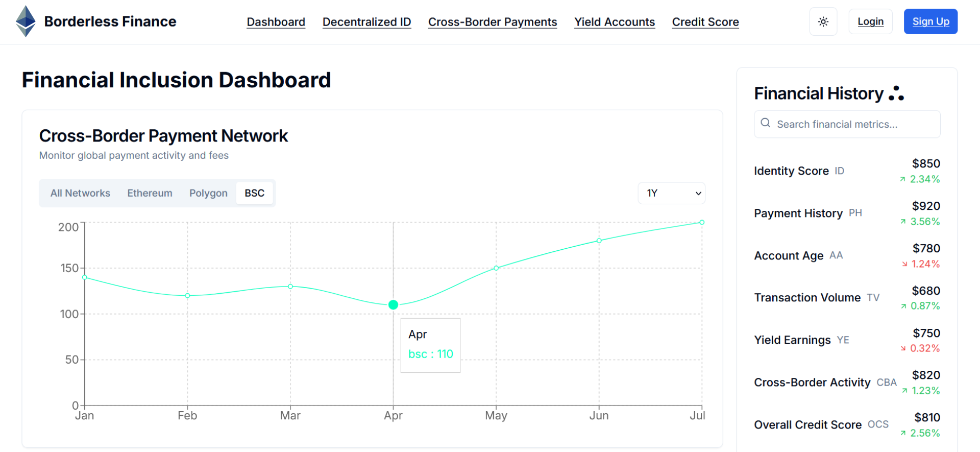Select the BSC network tab

[254, 193]
